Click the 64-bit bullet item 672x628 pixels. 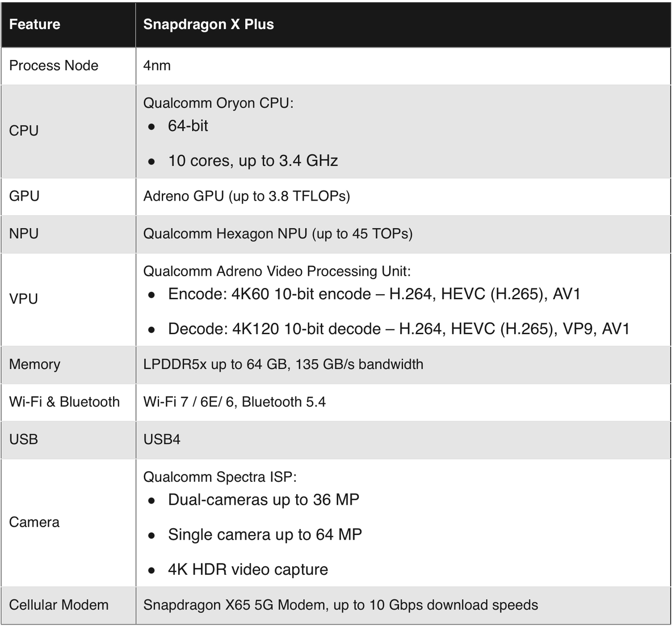(188, 126)
